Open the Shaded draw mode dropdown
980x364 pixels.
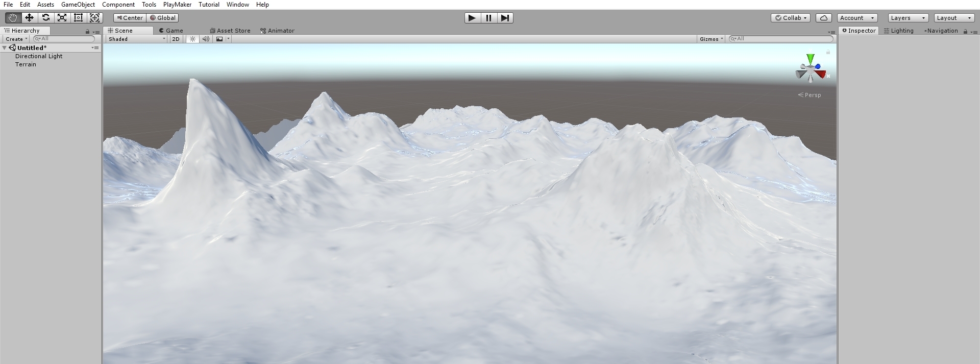coord(136,39)
